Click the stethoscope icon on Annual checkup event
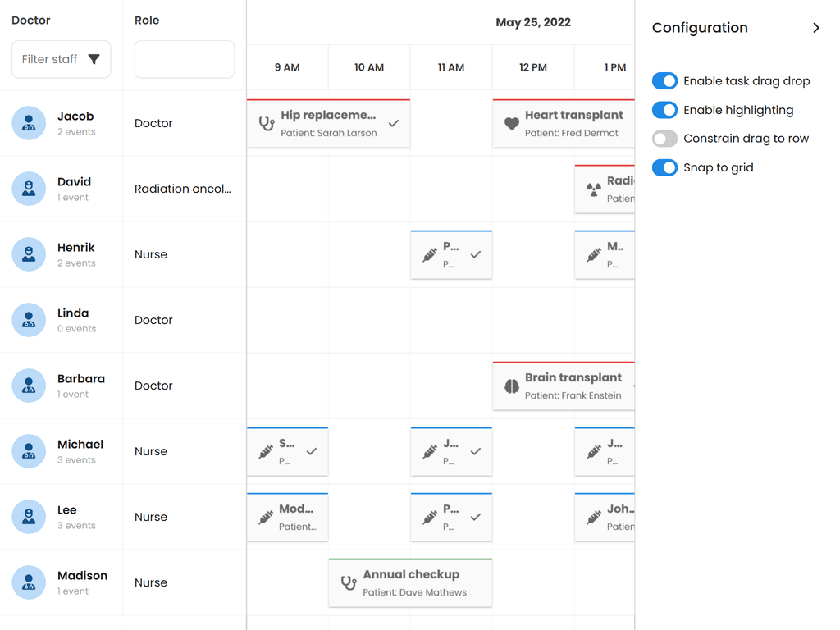The image size is (840, 630). [349, 583]
